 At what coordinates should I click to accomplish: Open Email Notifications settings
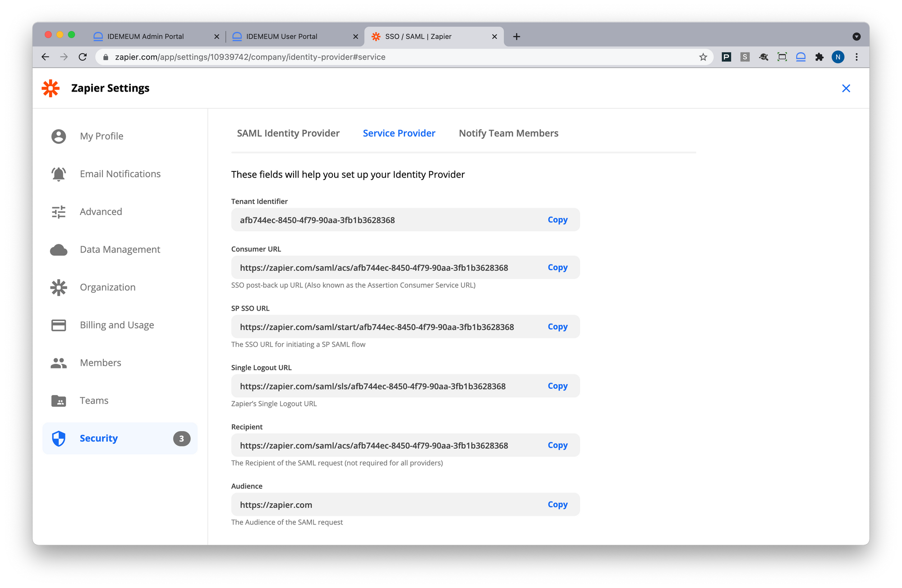(120, 174)
